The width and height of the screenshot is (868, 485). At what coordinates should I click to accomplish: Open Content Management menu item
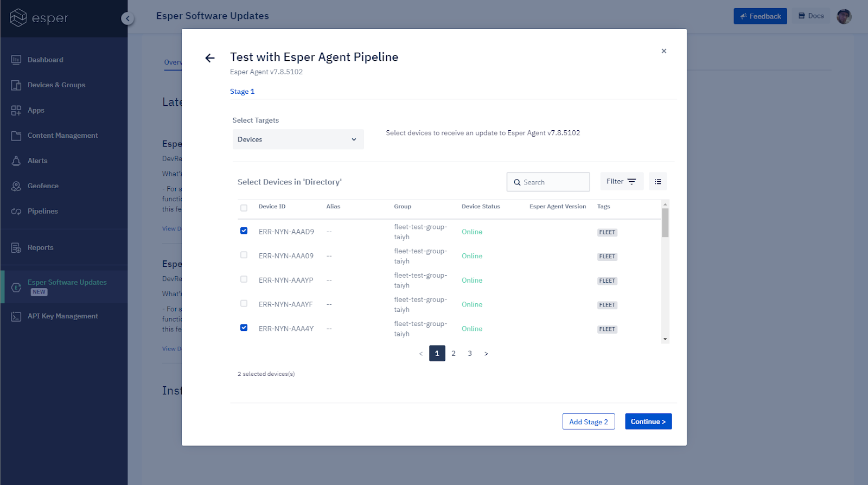pos(63,136)
